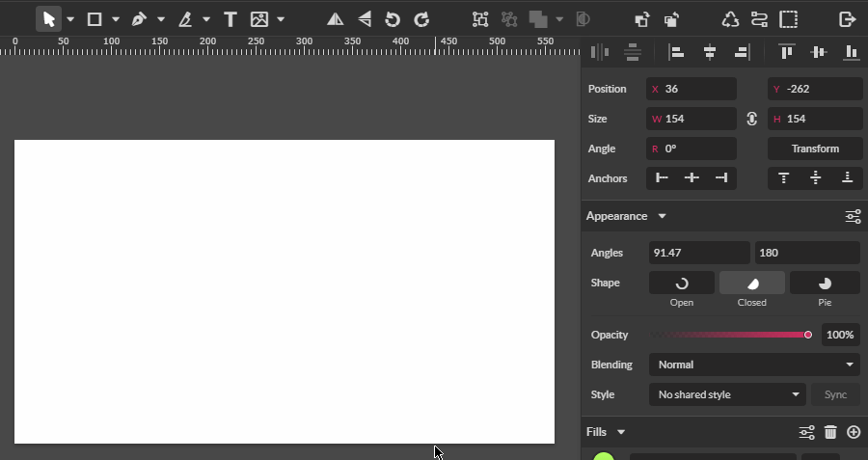Align objects to right edge

pos(742,52)
